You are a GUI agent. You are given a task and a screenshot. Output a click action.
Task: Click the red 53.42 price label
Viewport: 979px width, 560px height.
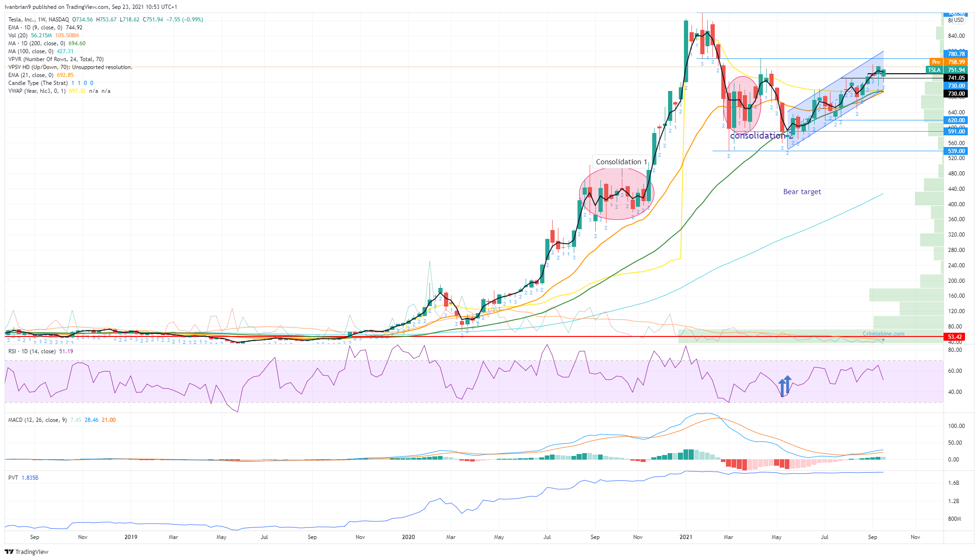(x=955, y=337)
